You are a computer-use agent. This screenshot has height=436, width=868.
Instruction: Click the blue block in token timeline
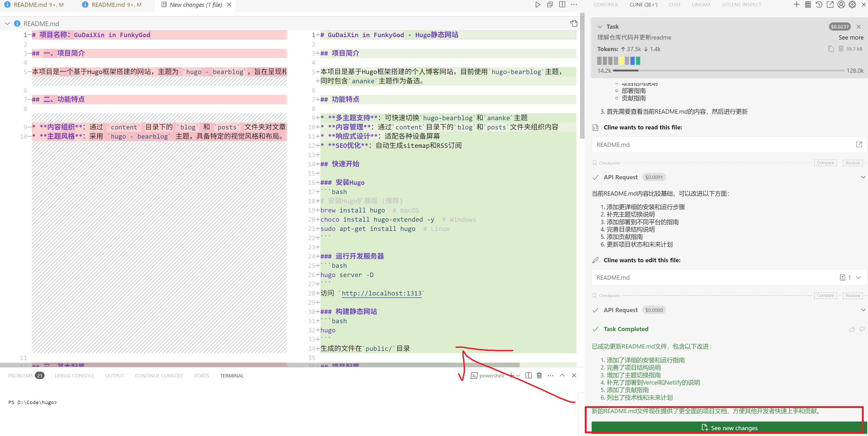point(633,61)
